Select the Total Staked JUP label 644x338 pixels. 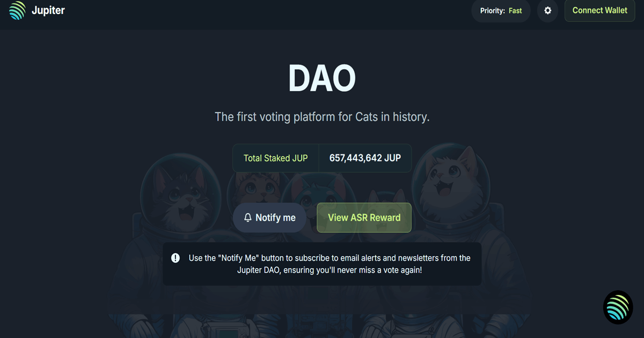click(276, 158)
